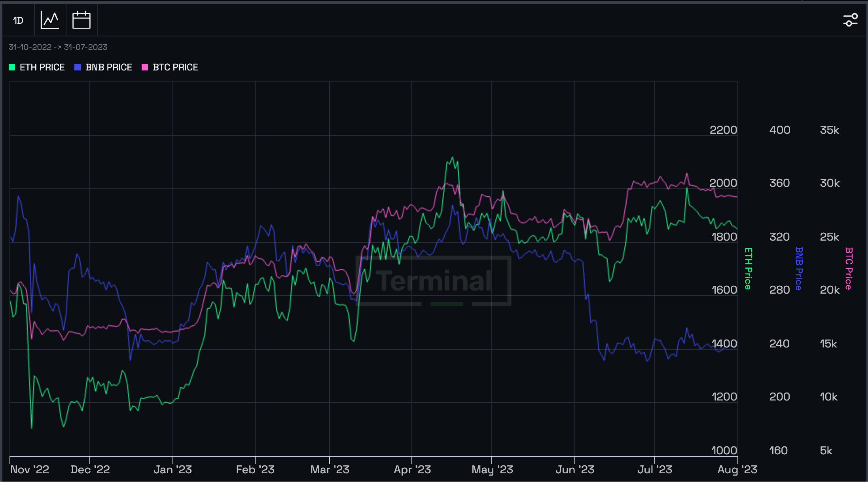Click the 30k BTC axis value
Image resolution: width=868 pixels, height=482 pixels.
tap(830, 183)
